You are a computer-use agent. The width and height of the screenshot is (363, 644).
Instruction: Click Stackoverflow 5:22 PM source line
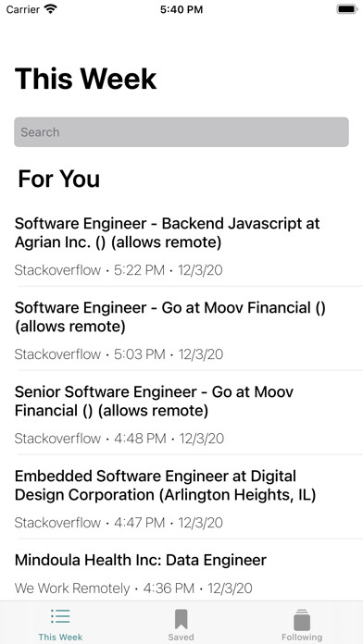[119, 270]
